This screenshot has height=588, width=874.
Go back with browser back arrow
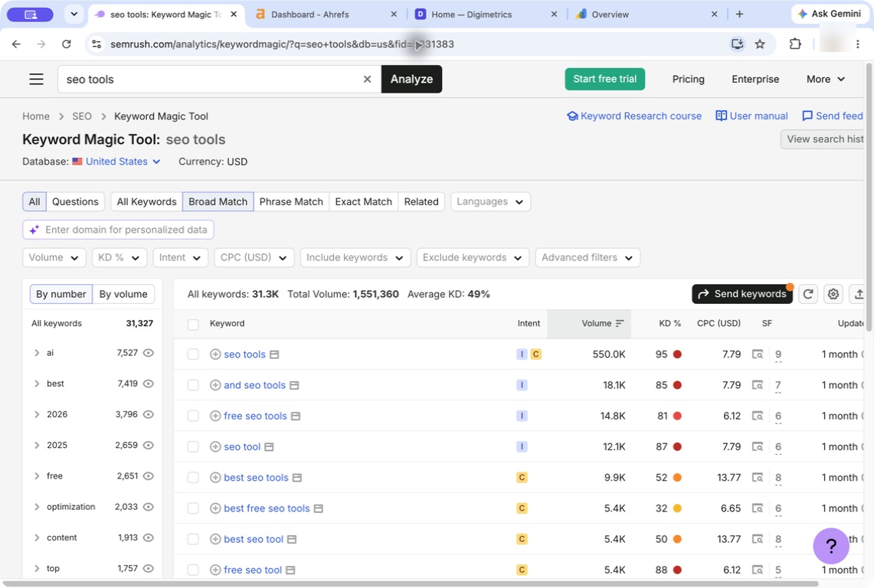16,44
